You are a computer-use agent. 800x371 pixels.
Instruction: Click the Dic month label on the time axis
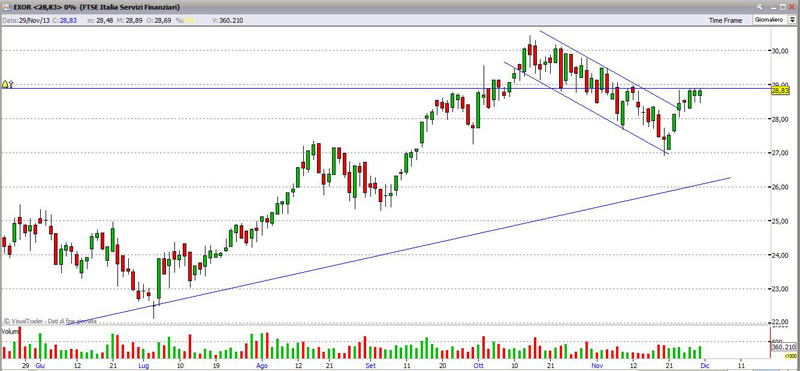pyautogui.click(x=705, y=366)
